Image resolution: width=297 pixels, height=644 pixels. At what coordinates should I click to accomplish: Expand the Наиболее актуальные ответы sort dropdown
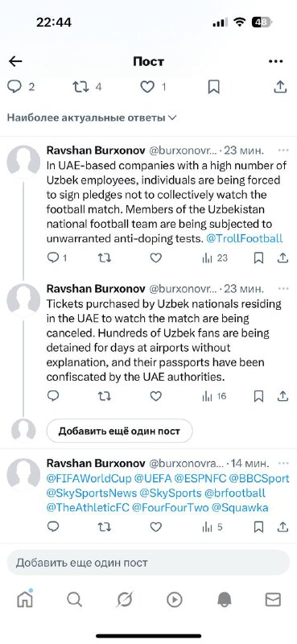[x=92, y=118]
